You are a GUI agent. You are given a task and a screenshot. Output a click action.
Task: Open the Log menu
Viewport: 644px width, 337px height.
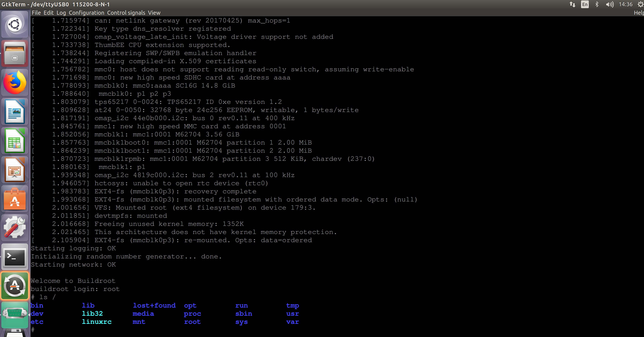(x=61, y=13)
